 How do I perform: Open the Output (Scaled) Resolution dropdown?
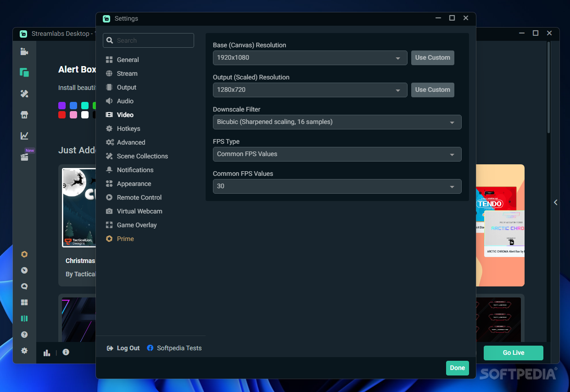click(310, 90)
